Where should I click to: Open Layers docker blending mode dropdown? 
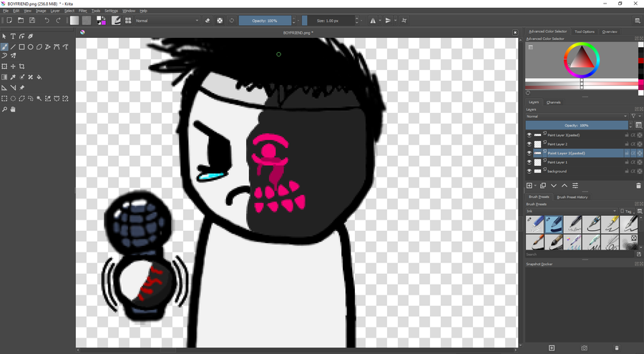(x=577, y=117)
